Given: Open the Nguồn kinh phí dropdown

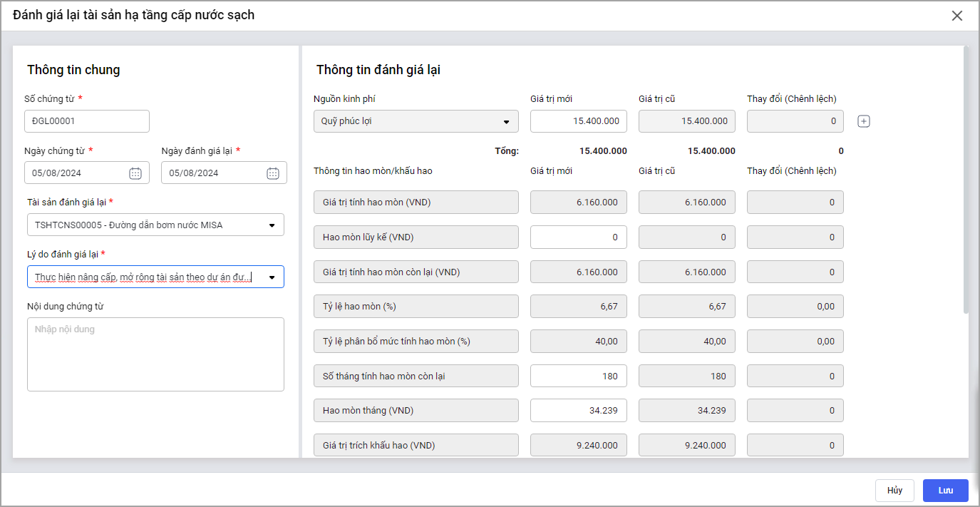Looking at the screenshot, I should coord(506,122).
